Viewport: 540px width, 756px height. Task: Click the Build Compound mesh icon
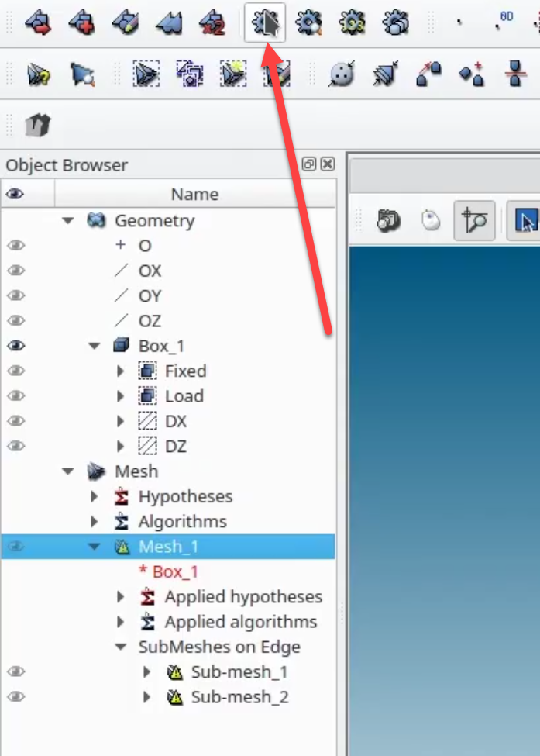[x=169, y=22]
